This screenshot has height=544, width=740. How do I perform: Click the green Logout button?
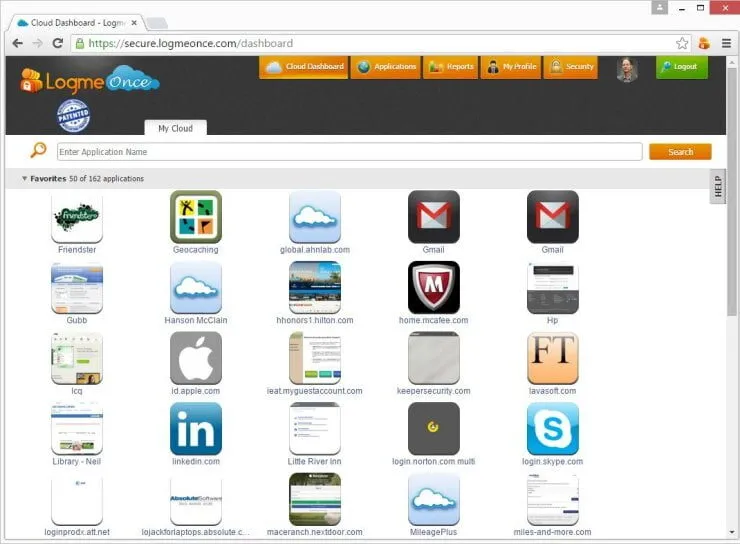[x=682, y=67]
